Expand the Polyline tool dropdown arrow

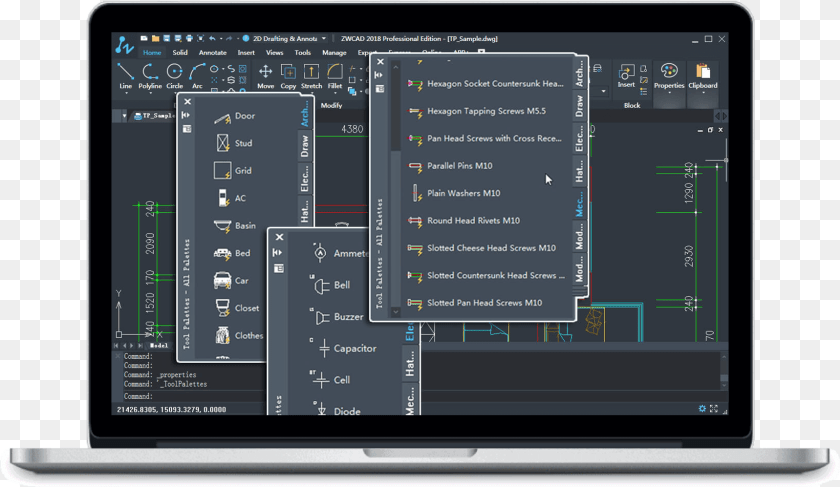point(150,93)
